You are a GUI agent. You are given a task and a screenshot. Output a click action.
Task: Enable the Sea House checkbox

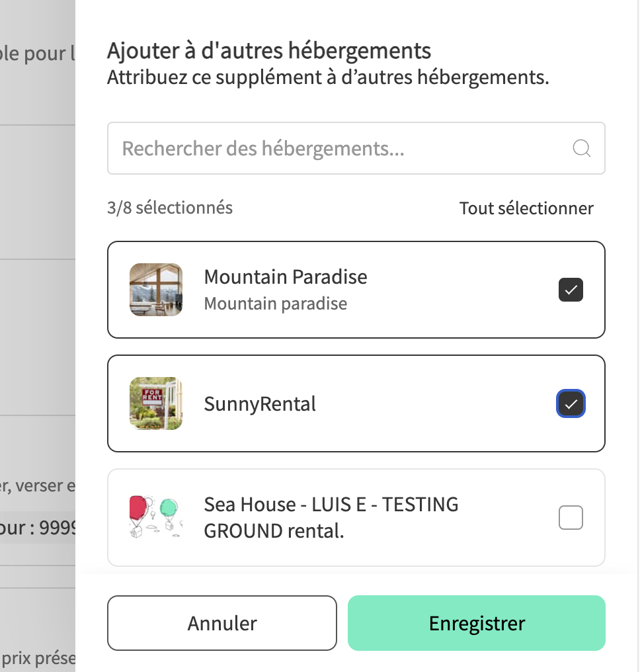pos(571,517)
